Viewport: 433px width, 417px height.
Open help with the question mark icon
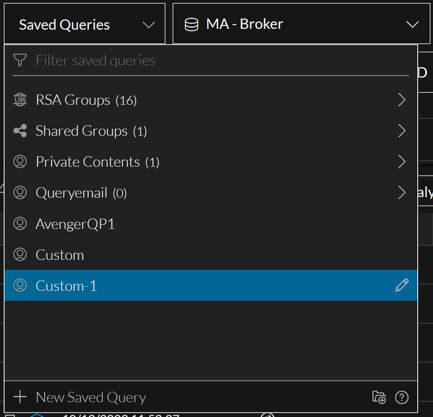tap(402, 397)
